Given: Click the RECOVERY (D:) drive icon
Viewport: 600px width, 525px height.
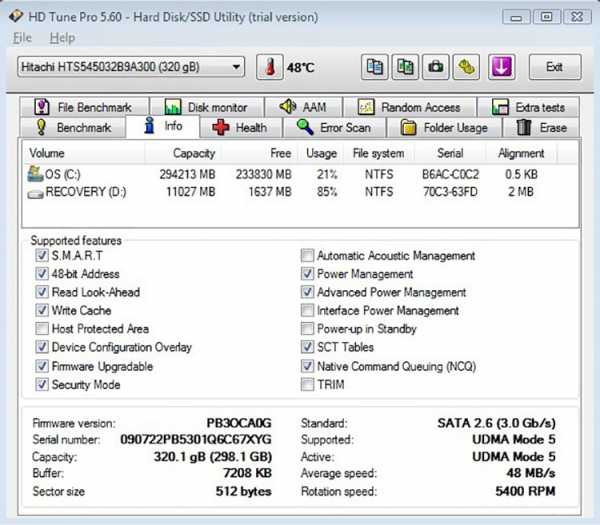Looking at the screenshot, I should tap(35, 194).
